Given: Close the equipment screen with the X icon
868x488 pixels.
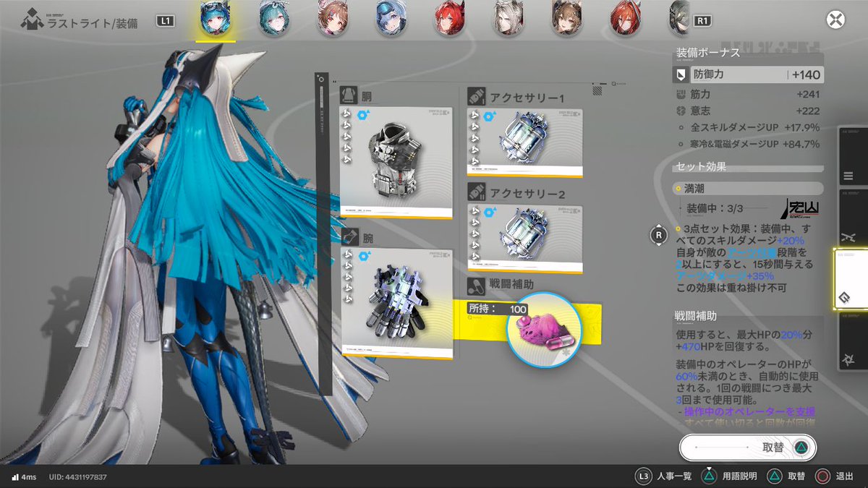Looking at the screenshot, I should click(836, 20).
